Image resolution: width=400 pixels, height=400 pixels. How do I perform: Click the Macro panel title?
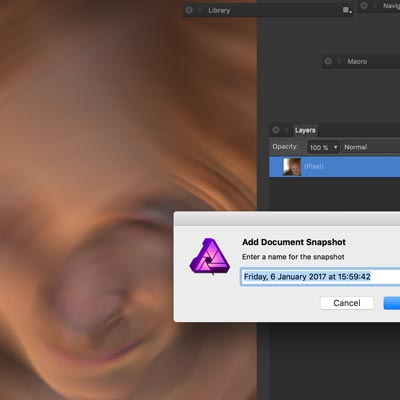[x=357, y=61]
